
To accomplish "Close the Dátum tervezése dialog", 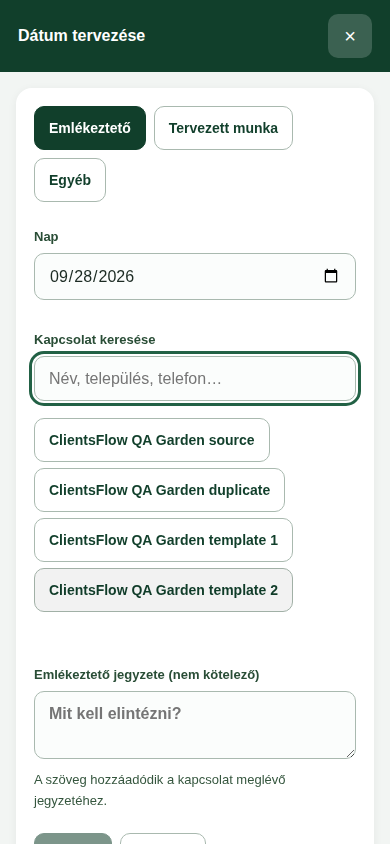I will pyautogui.click(x=350, y=36).
